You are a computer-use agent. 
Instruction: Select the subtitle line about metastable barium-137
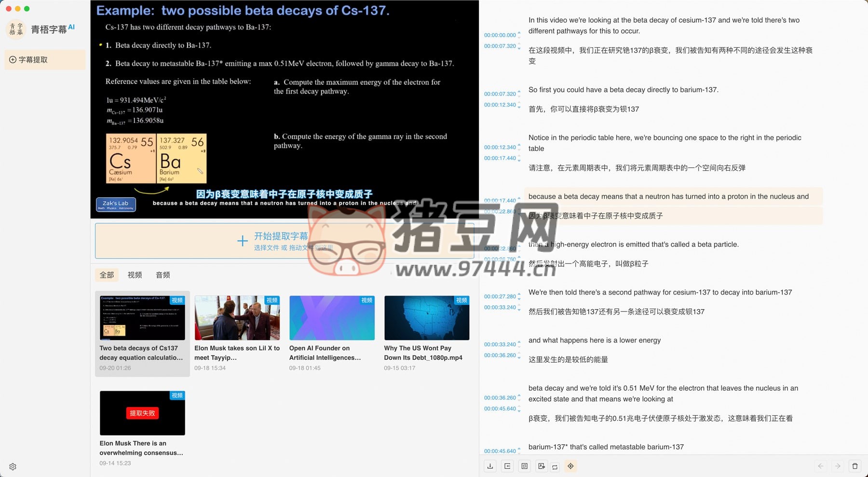(x=606, y=447)
